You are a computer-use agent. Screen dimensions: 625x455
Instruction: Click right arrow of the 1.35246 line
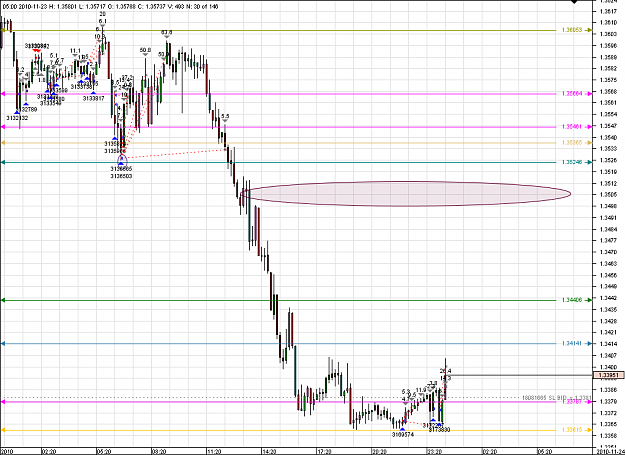click(589, 162)
